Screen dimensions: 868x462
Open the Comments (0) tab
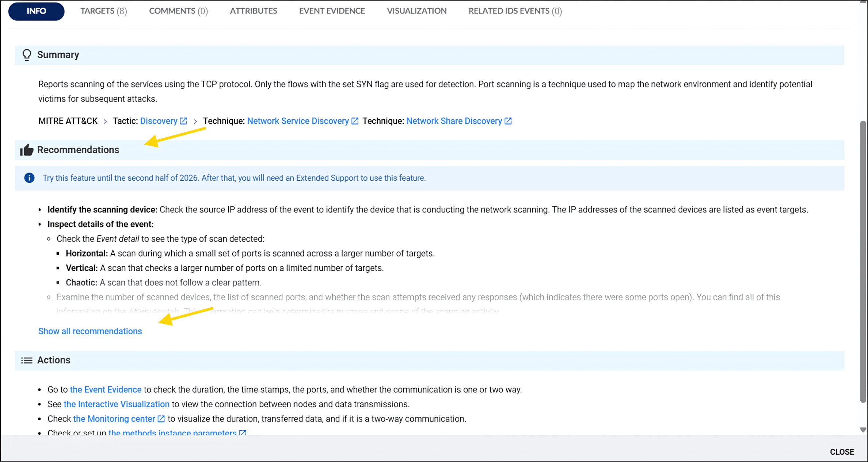178,11
